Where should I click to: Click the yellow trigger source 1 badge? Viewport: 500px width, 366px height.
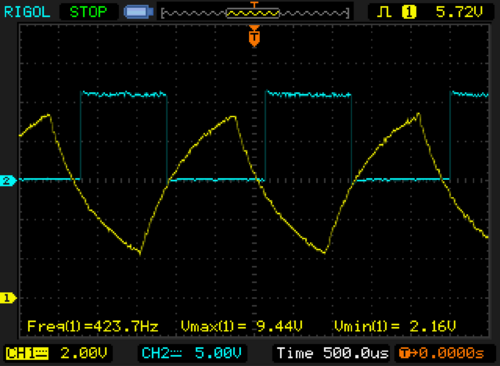click(409, 12)
